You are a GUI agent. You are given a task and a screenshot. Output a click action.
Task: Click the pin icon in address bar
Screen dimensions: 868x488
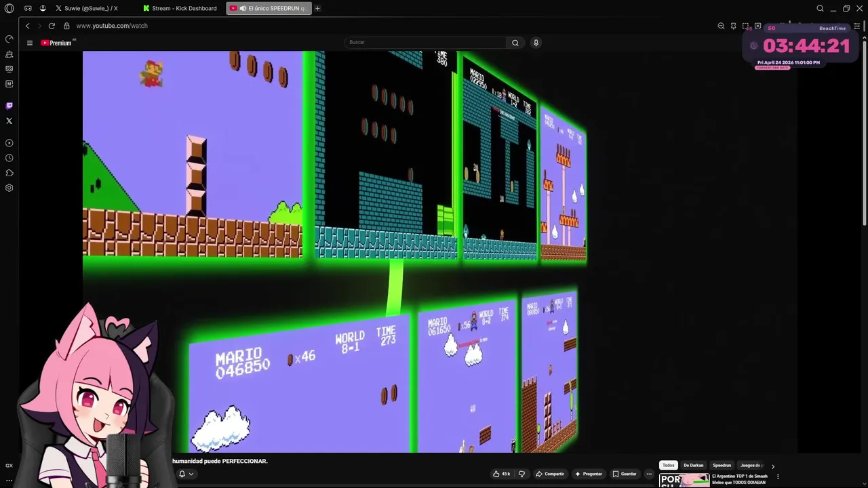coord(733,26)
